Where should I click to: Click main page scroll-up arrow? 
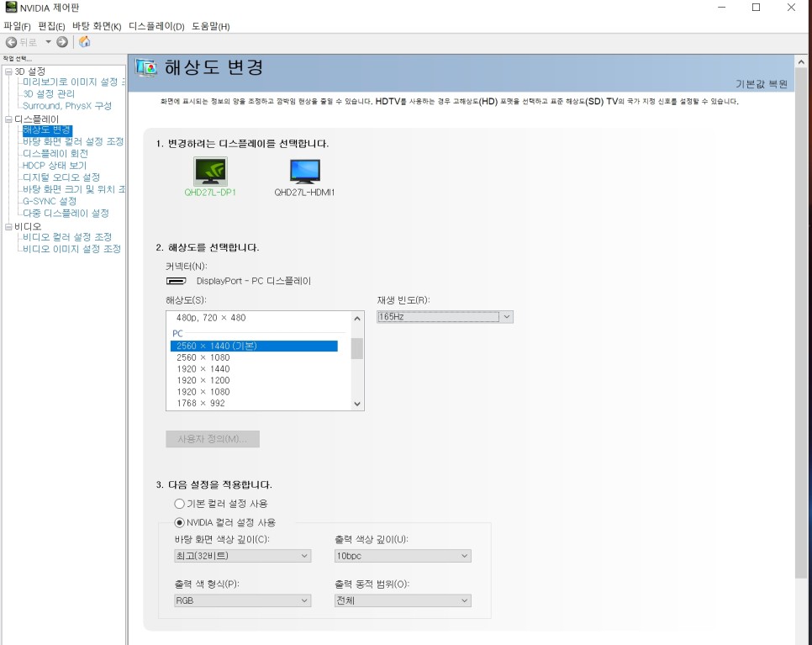click(801, 62)
